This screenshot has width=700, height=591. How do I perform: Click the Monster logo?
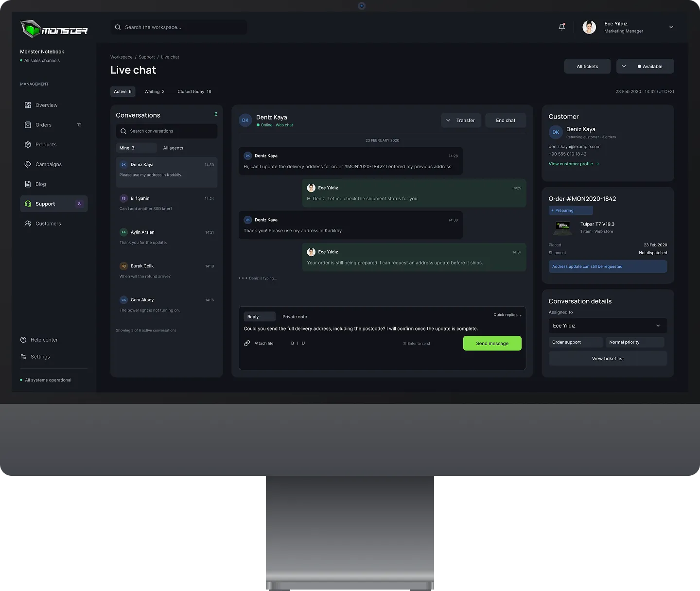(54, 29)
